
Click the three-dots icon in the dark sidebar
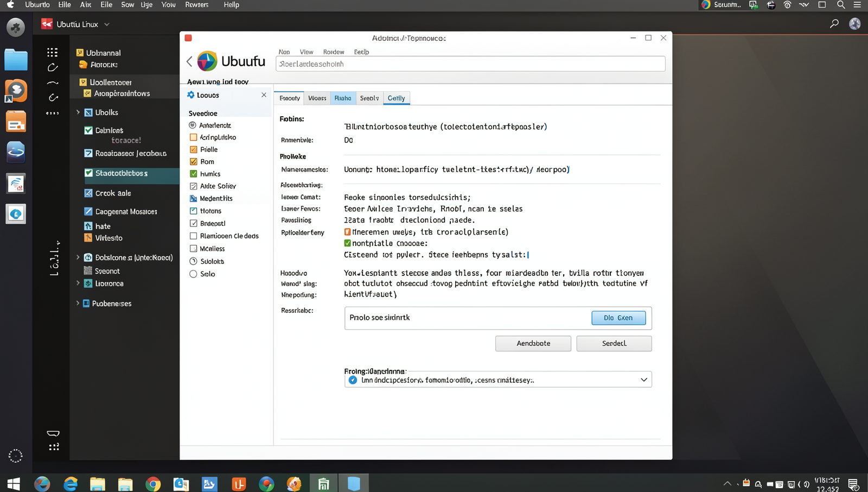pos(53,113)
